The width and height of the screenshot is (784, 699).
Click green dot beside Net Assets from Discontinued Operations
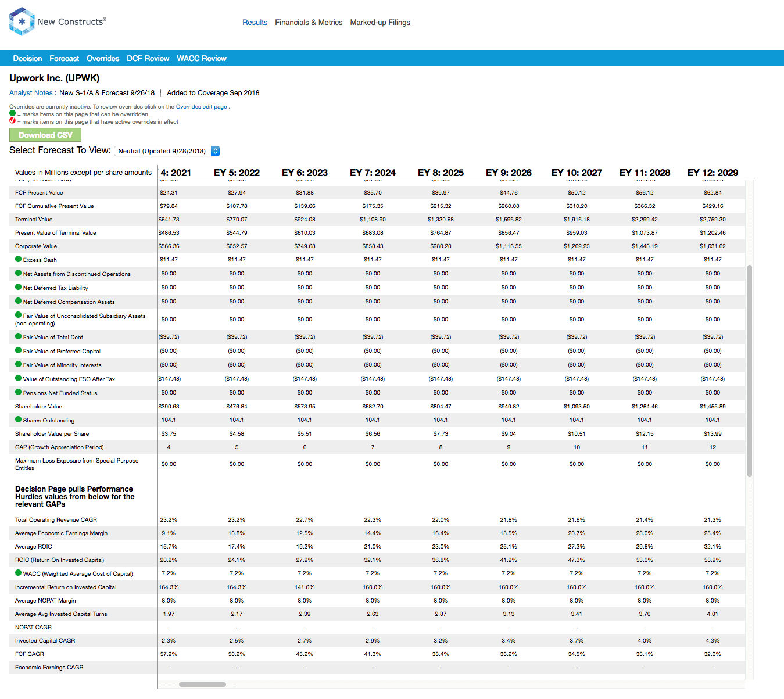click(x=18, y=273)
